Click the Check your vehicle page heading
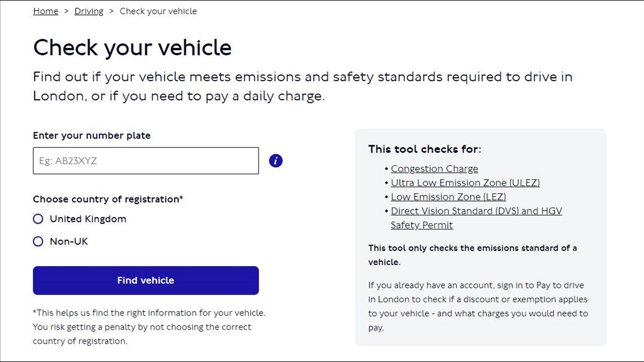The width and height of the screenshot is (644, 362). pyautogui.click(x=132, y=47)
